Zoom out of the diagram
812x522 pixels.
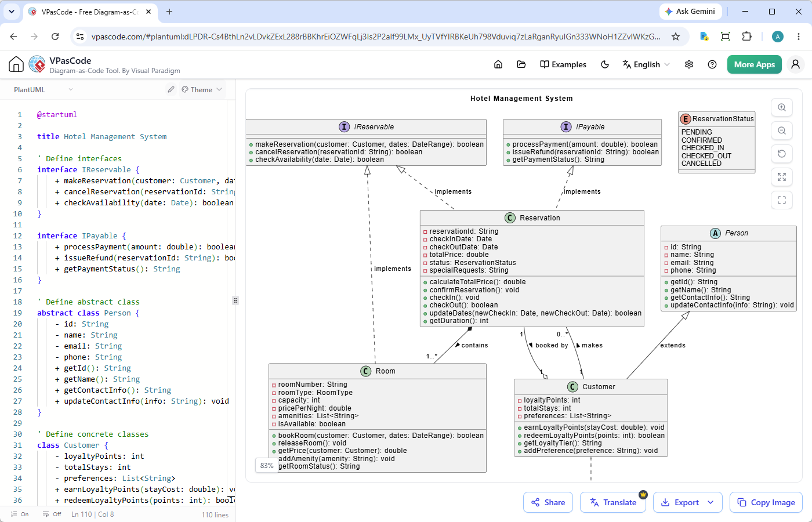click(782, 130)
